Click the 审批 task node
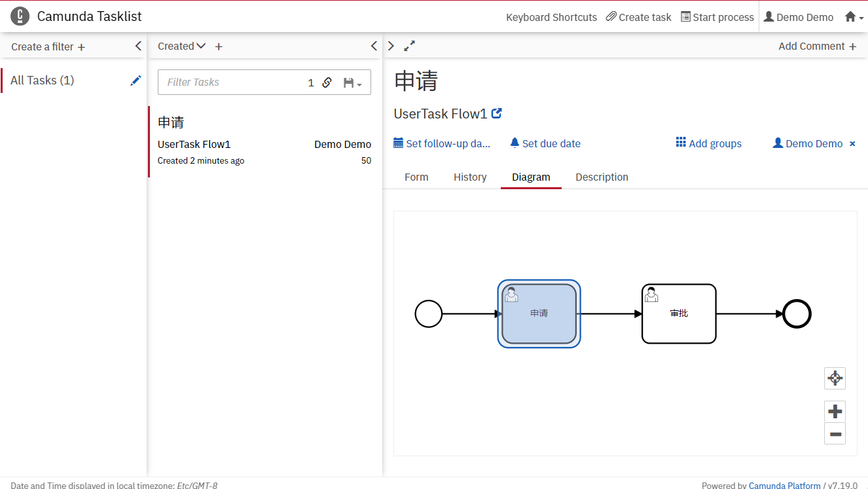This screenshot has width=868, height=489. pos(679,314)
